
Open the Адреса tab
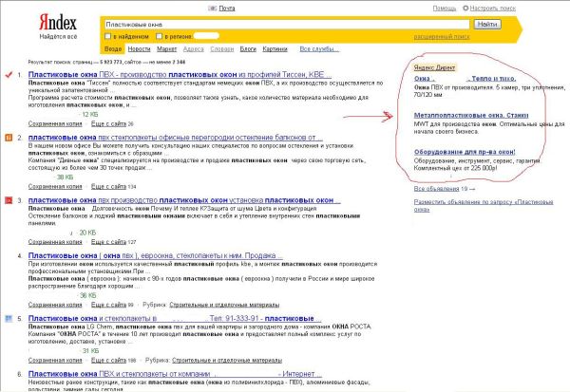(194, 49)
